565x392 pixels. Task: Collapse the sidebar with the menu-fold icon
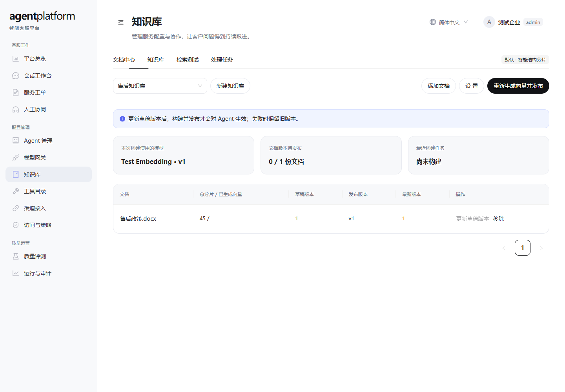pyautogui.click(x=121, y=22)
